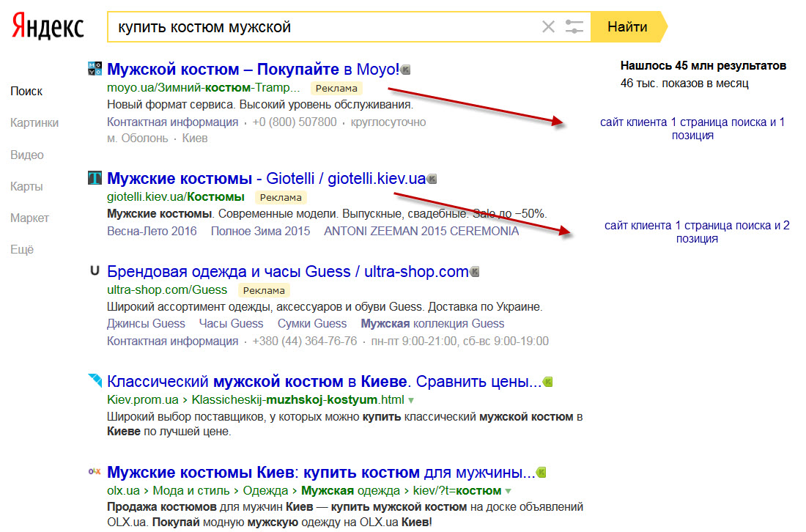Open Полное Зима 2015 sitelink
Viewport: 806px width, 532px height.
coord(260,232)
